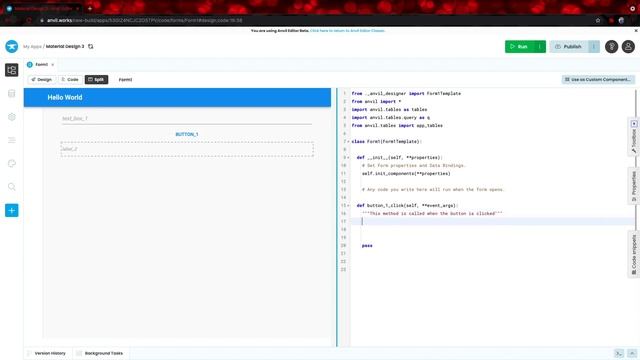Open the App Logs sidebar icon
Viewport: 640px width, 360px height.
[x=11, y=140]
